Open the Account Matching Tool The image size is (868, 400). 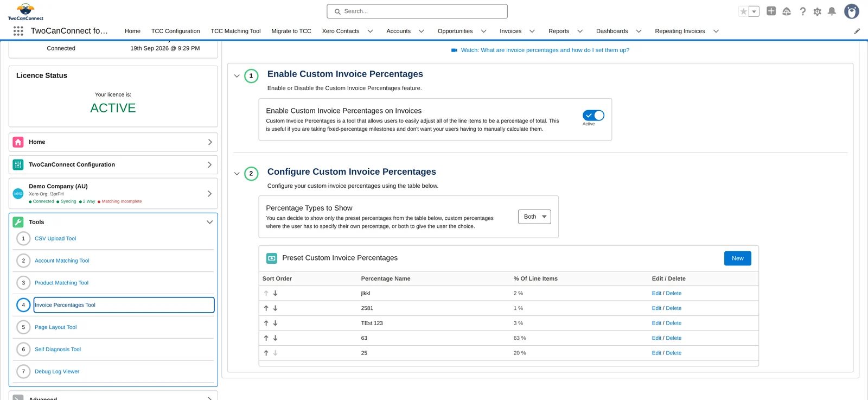[62, 261]
